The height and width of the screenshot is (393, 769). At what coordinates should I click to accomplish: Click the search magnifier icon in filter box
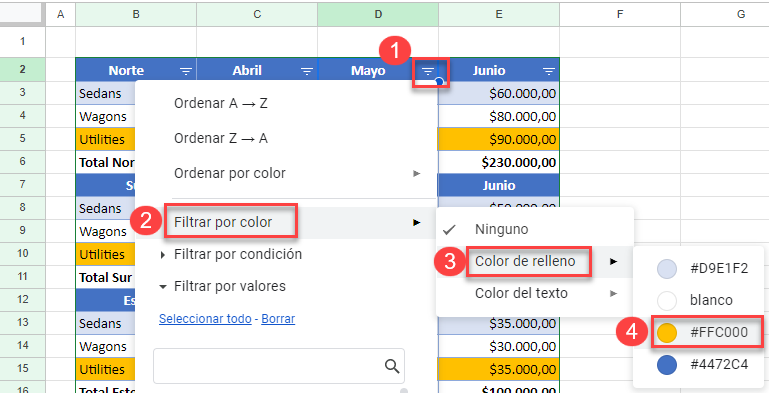tap(391, 366)
